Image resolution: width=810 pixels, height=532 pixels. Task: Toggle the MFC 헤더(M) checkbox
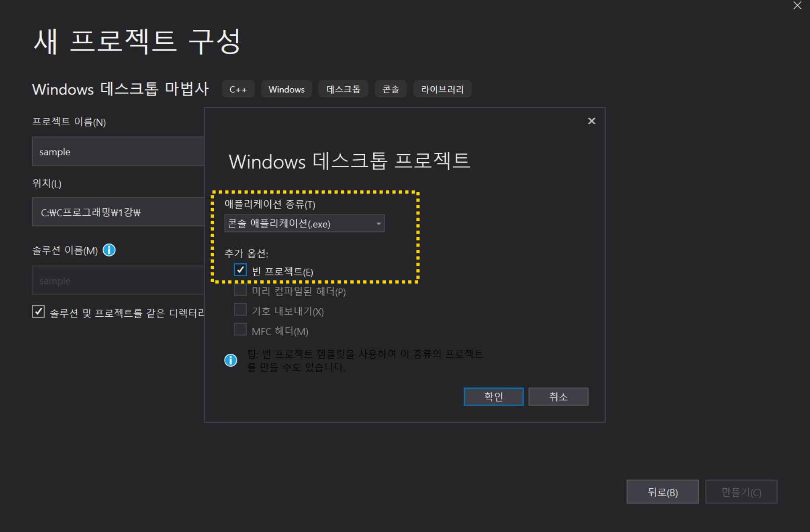[240, 330]
